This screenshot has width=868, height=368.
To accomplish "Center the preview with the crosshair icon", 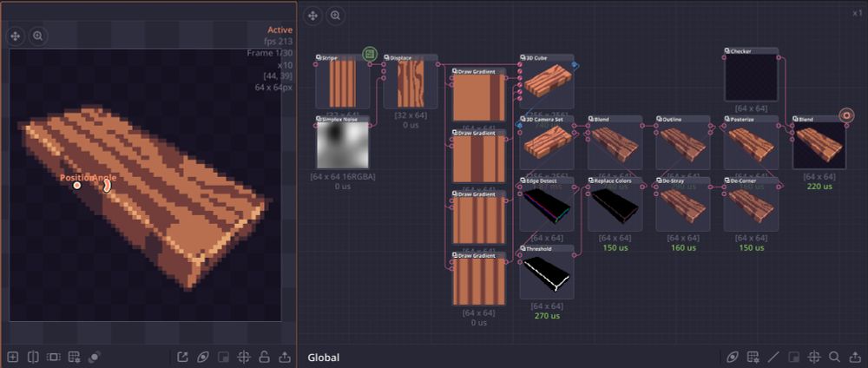I will click(x=244, y=357).
